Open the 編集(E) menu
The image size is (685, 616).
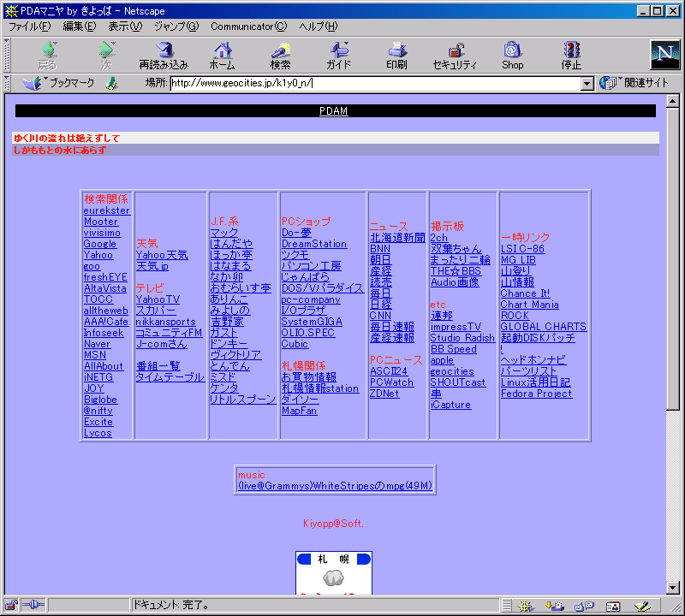79,27
